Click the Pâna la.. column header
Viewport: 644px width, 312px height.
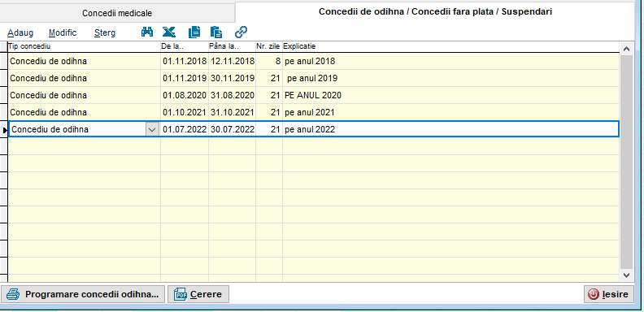pyautogui.click(x=232, y=46)
